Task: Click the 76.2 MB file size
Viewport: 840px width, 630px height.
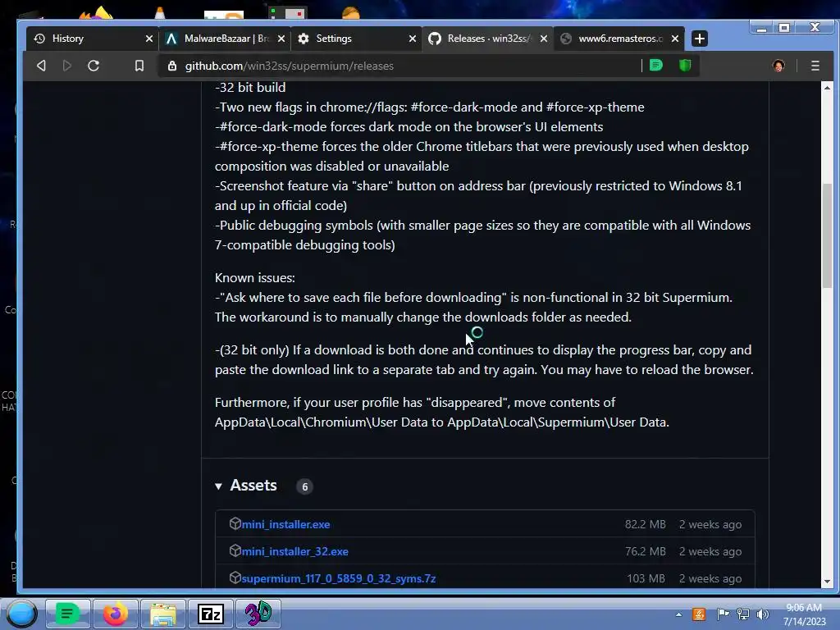Action: click(x=645, y=551)
